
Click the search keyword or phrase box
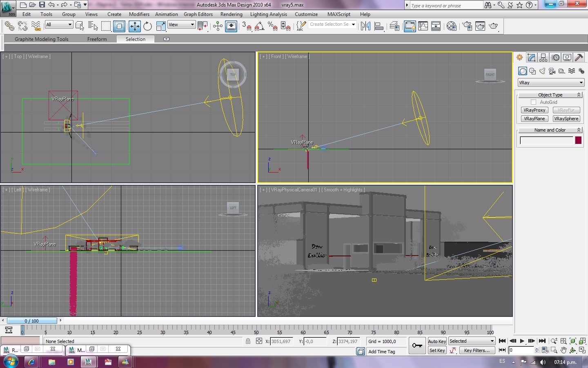[x=446, y=5]
